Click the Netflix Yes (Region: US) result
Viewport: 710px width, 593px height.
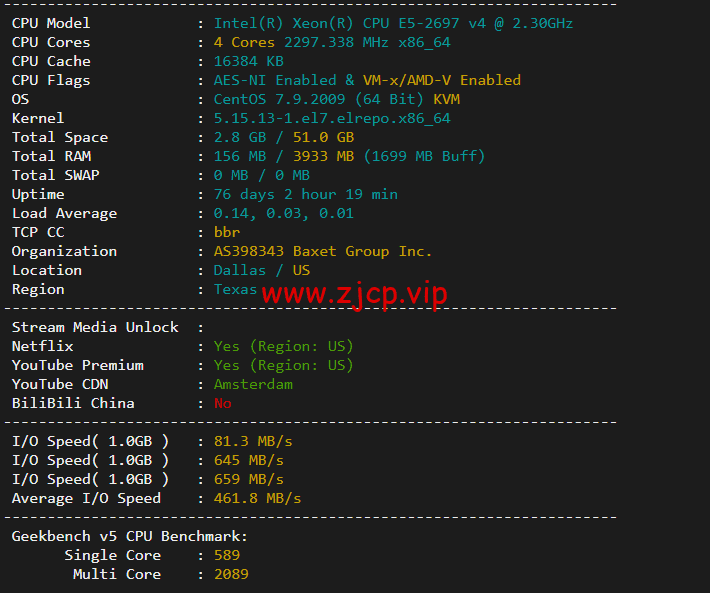pyautogui.click(x=283, y=346)
